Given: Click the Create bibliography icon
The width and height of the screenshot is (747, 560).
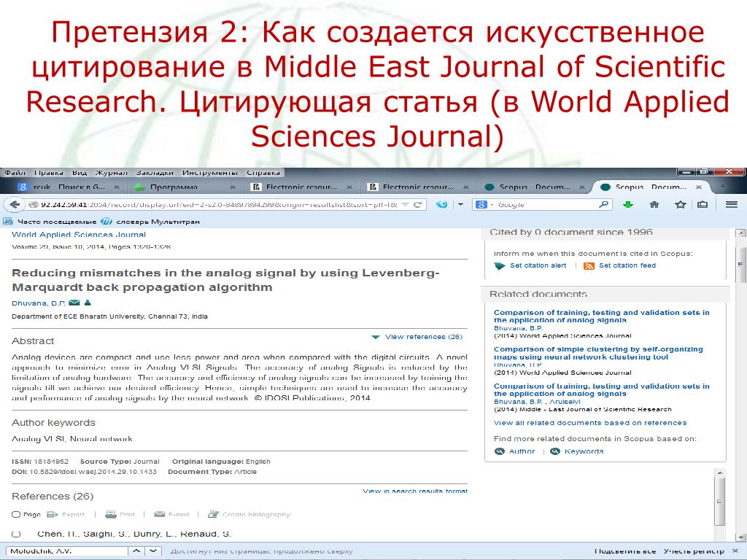Looking at the screenshot, I should point(214,514).
